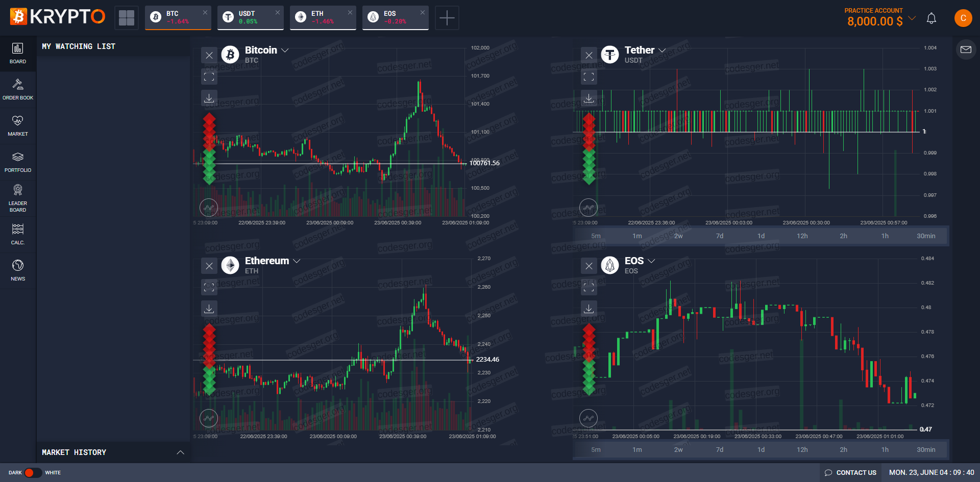The image size is (980, 482).
Task: Click the notifications bell icon
Action: pos(932,19)
